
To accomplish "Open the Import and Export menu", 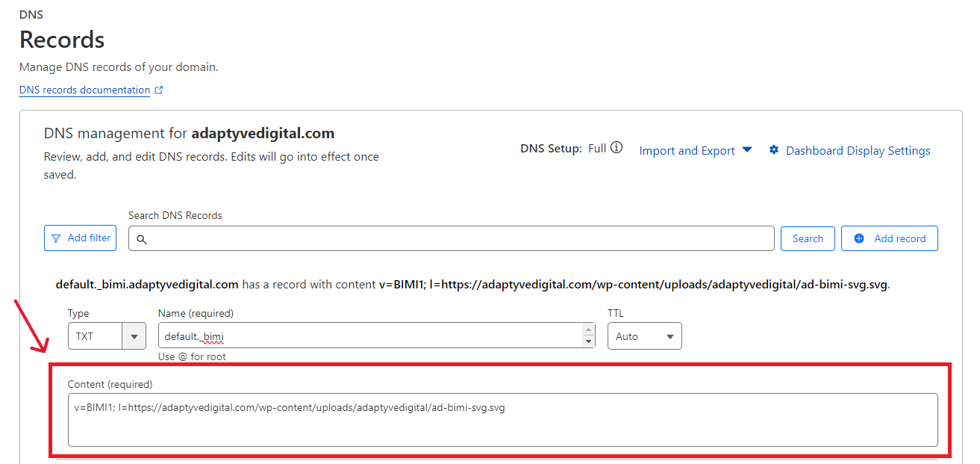I will click(x=687, y=151).
